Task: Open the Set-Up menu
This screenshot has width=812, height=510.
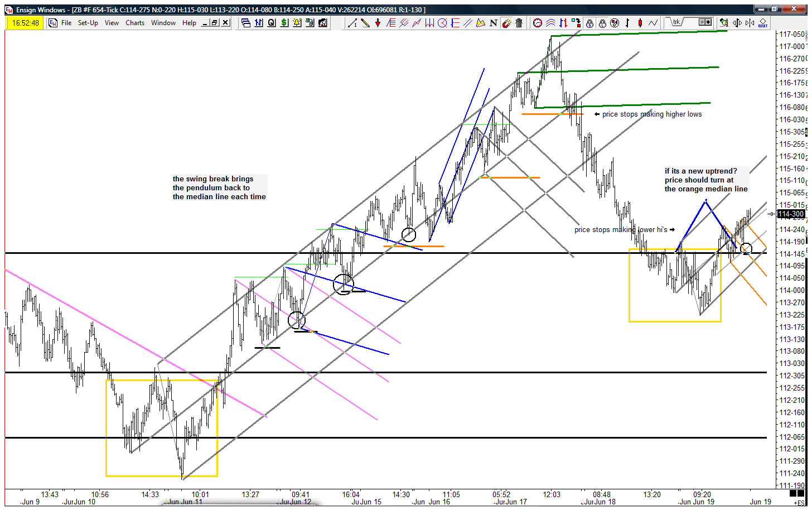Action: [x=88, y=23]
